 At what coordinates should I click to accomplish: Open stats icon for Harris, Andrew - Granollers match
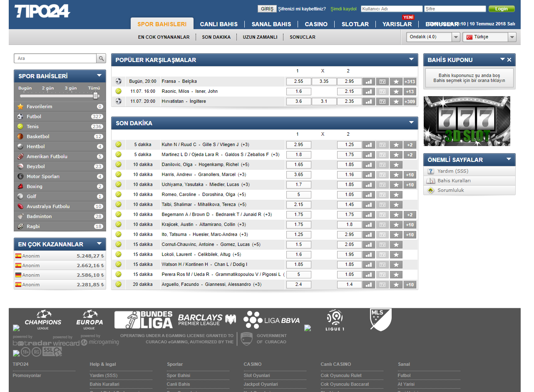[x=369, y=175]
